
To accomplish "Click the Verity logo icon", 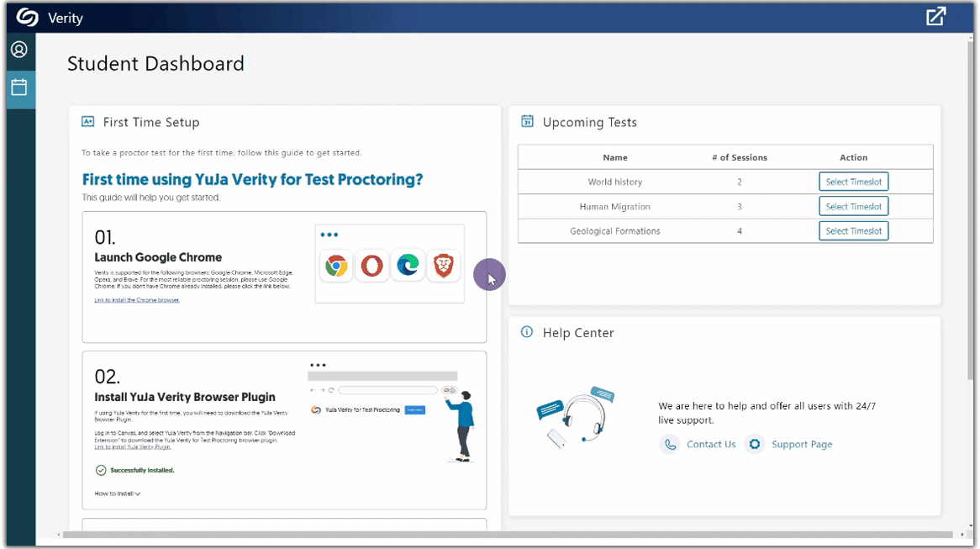I will [28, 17].
